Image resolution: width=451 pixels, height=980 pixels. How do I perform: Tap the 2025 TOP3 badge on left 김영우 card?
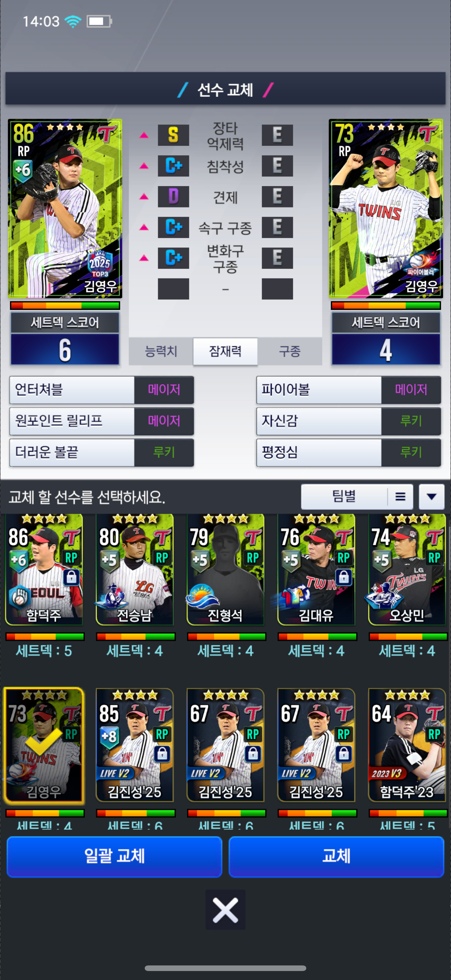[x=100, y=264]
